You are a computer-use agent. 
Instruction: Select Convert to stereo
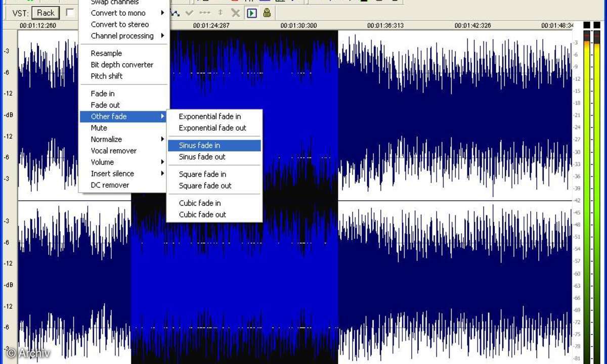(x=123, y=24)
